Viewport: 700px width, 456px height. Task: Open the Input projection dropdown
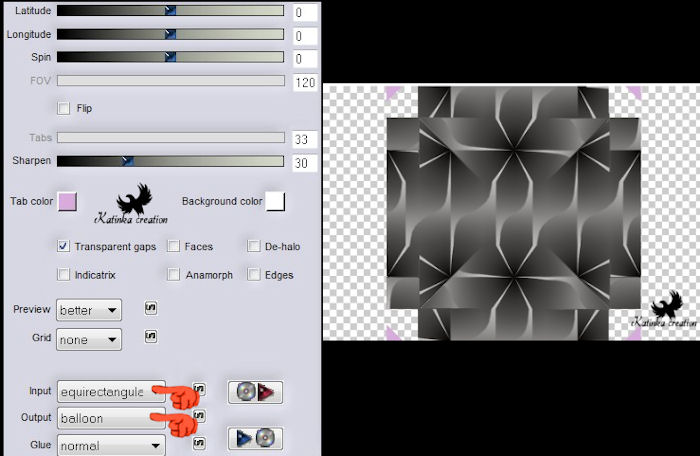pos(110,391)
